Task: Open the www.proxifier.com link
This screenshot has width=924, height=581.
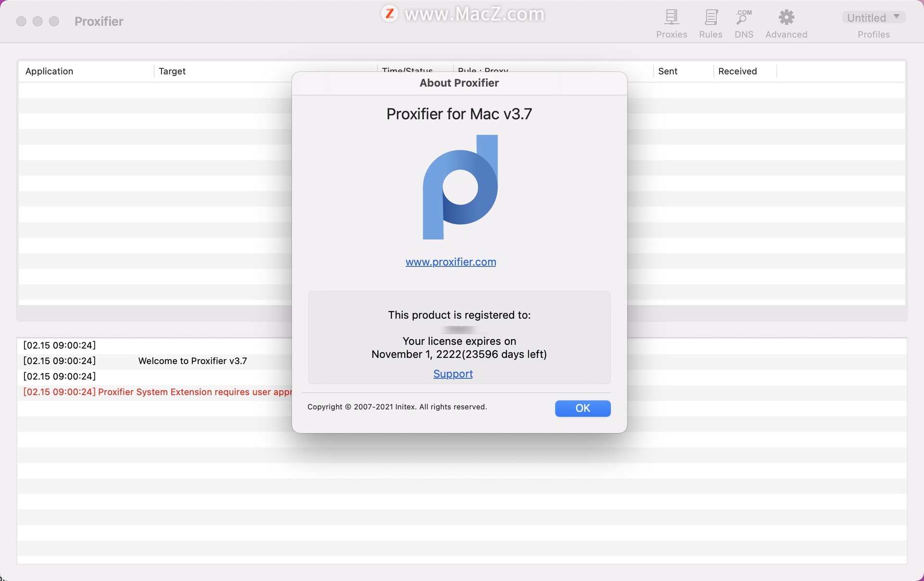Action: (x=450, y=262)
